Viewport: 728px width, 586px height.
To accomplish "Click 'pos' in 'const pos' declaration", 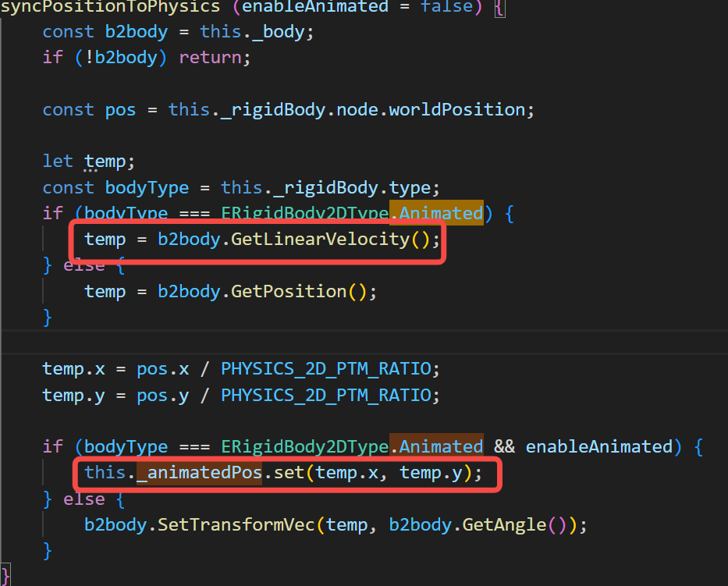I will (121, 110).
